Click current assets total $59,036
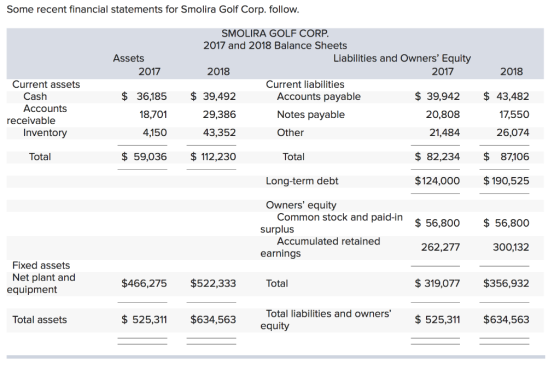This screenshot has width=560, height=366. [x=144, y=157]
